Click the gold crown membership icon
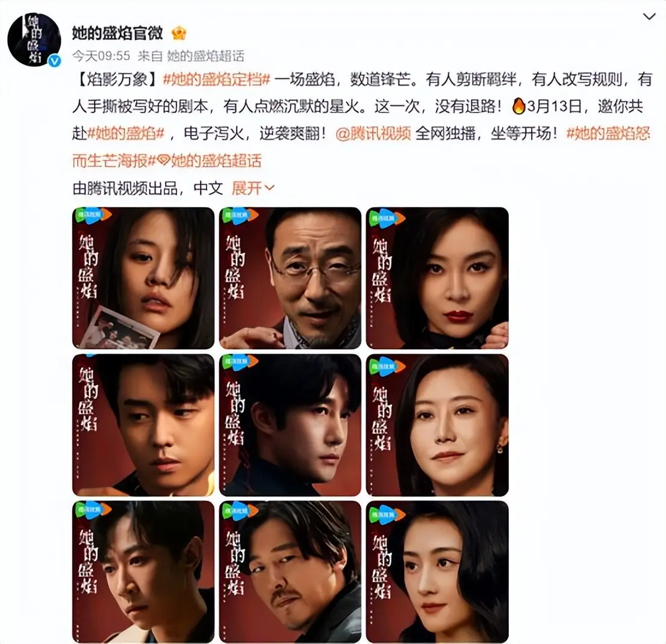 click(179, 33)
